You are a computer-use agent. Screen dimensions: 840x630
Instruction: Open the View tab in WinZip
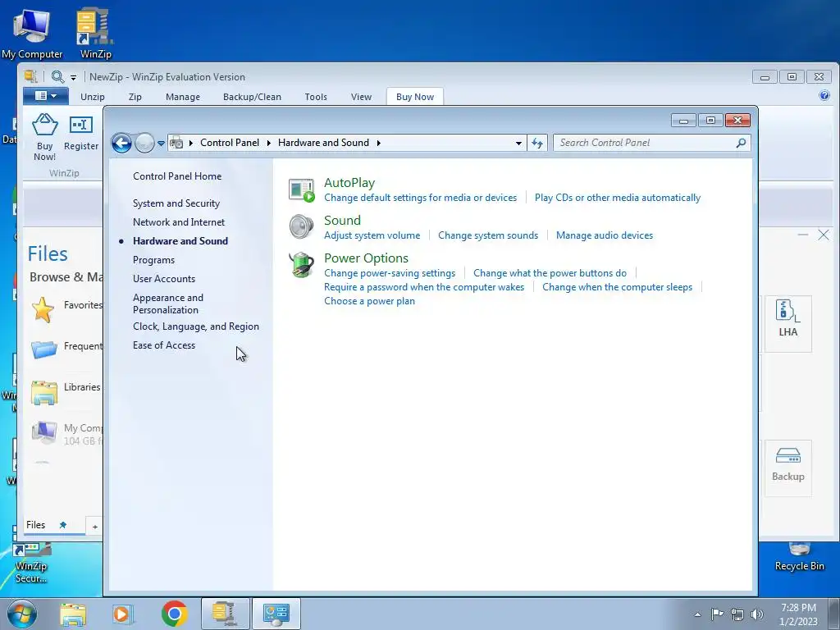tap(361, 97)
